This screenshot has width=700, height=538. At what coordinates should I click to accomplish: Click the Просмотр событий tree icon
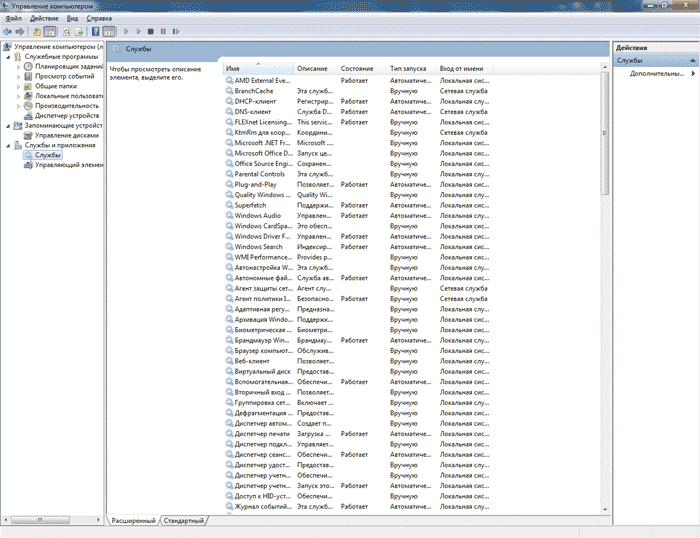pos(28,76)
